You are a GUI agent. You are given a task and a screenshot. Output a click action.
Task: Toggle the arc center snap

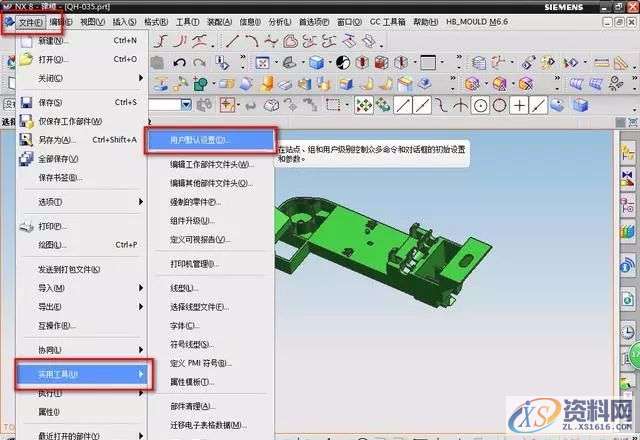click(x=480, y=105)
